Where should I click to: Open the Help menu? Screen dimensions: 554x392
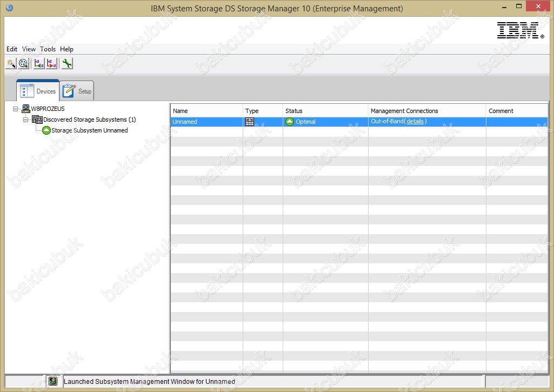point(66,49)
